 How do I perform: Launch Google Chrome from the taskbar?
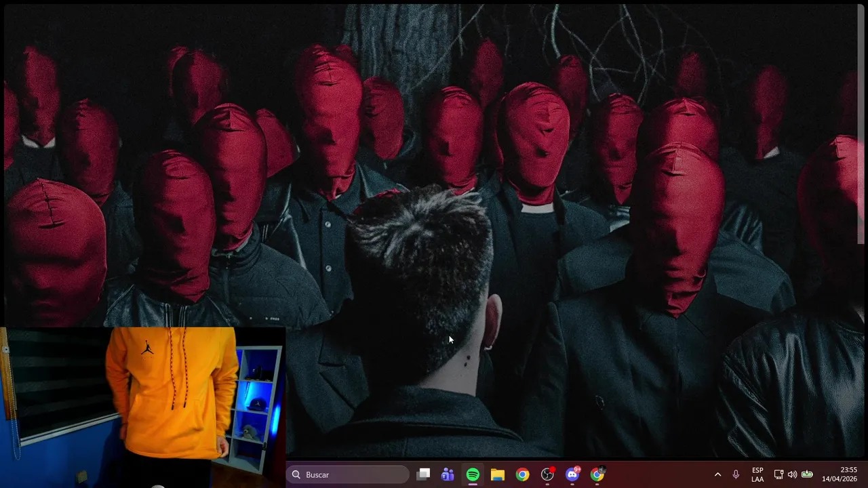tap(522, 474)
